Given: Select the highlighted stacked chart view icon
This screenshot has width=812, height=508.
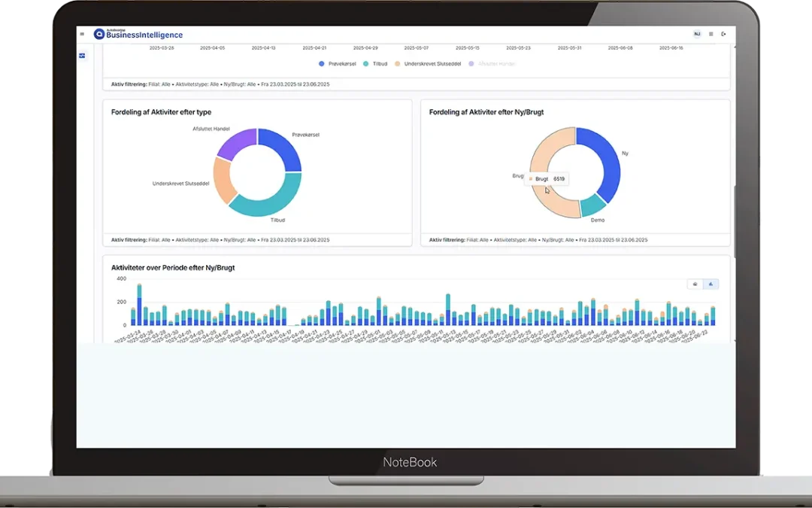Looking at the screenshot, I should click(711, 284).
